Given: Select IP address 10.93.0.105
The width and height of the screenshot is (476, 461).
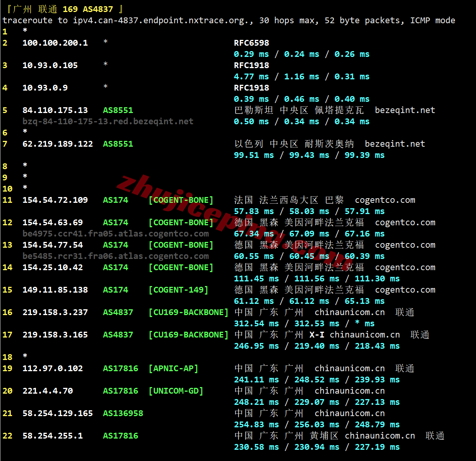Looking at the screenshot, I should pyautogui.click(x=50, y=65).
